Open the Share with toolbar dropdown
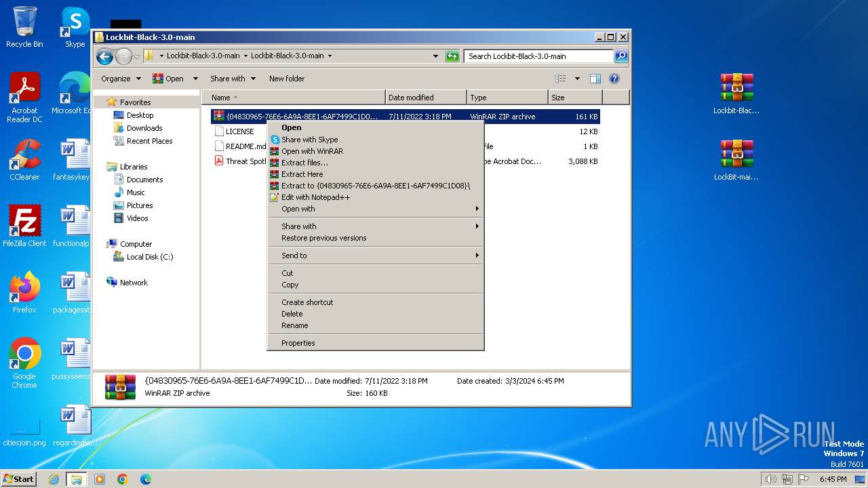This screenshot has height=488, width=868. click(233, 79)
